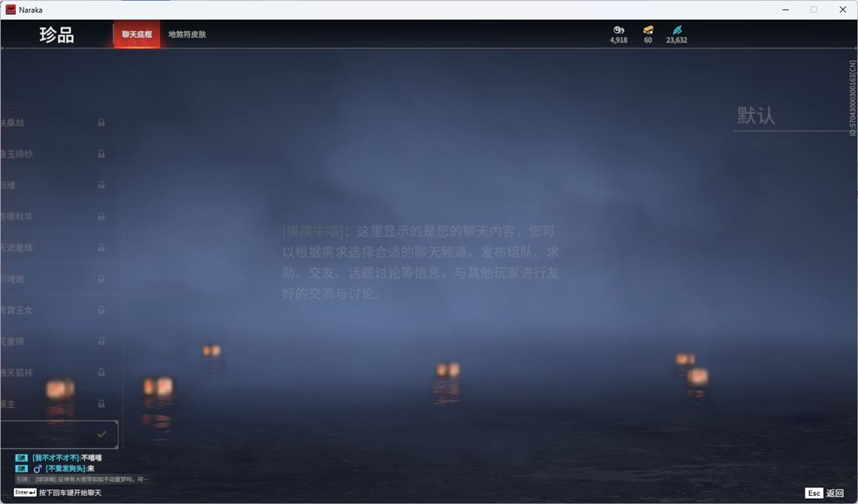The image size is (858, 504).
Task: Click the male symbol icon in chat
Action: [x=37, y=468]
